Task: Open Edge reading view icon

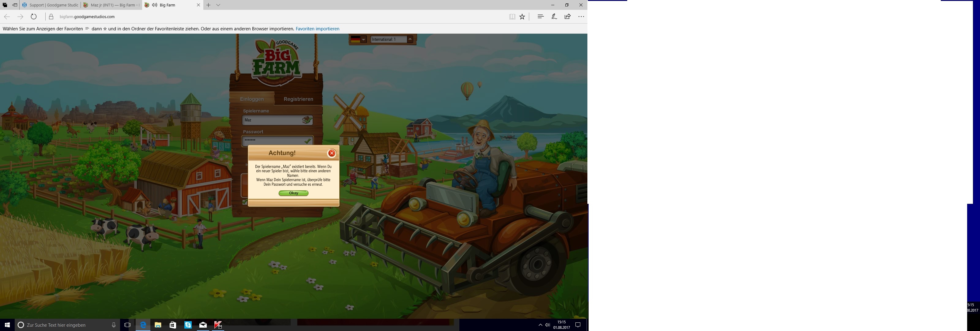Action: coord(512,16)
